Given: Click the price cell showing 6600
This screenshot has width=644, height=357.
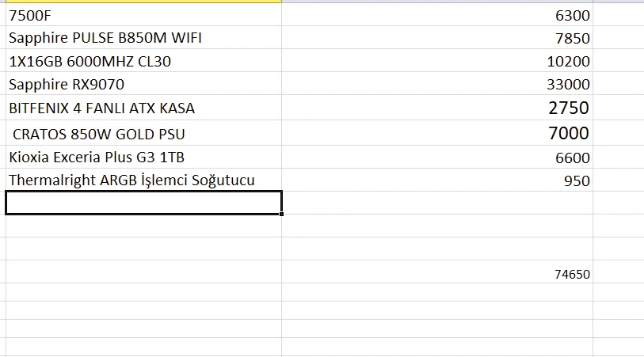Looking at the screenshot, I should [437, 157].
